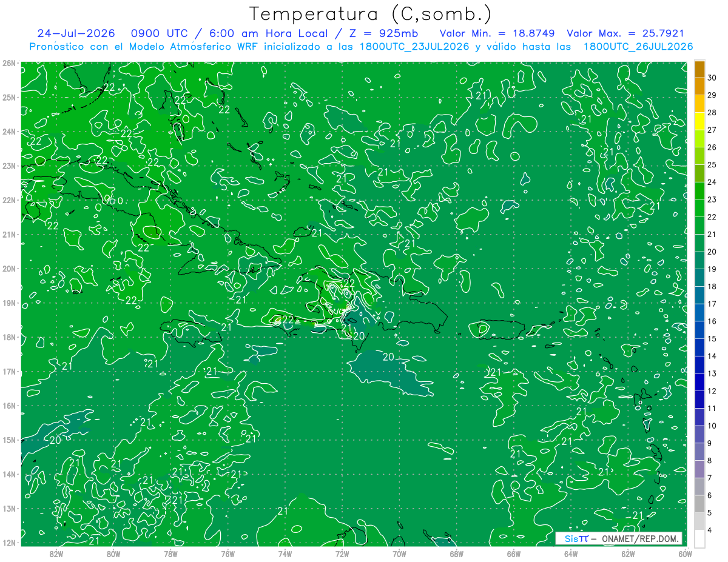This screenshot has width=728, height=562.
Task: Click the 17N latitude label
Action: (9, 371)
